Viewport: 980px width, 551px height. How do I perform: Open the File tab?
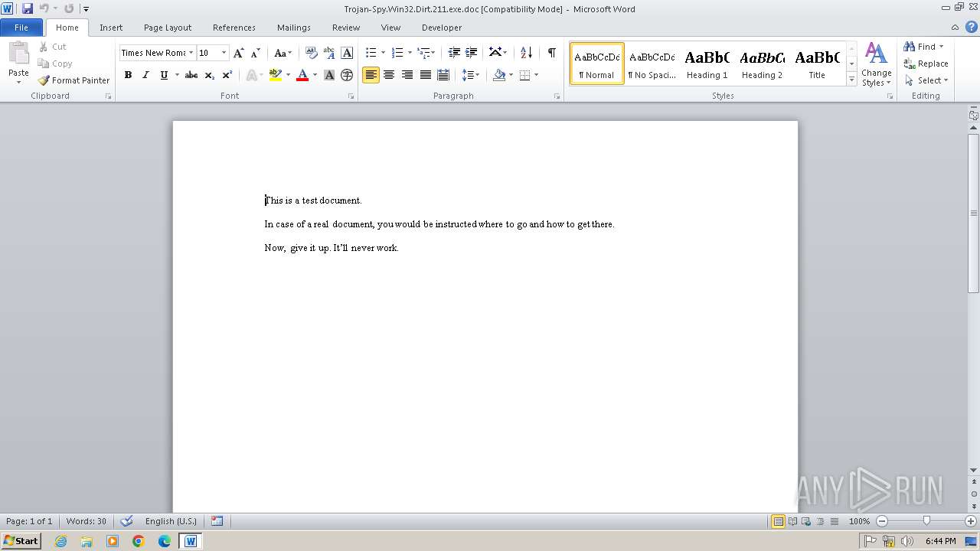pyautogui.click(x=21, y=28)
